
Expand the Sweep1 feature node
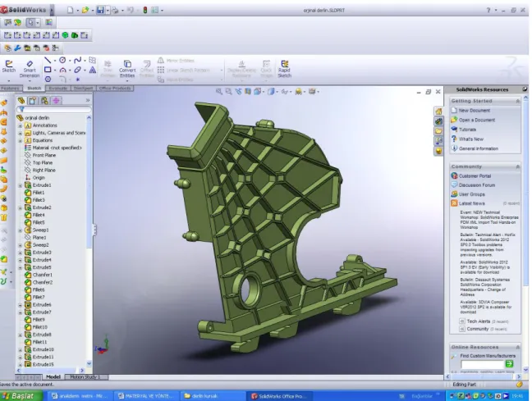(20, 230)
